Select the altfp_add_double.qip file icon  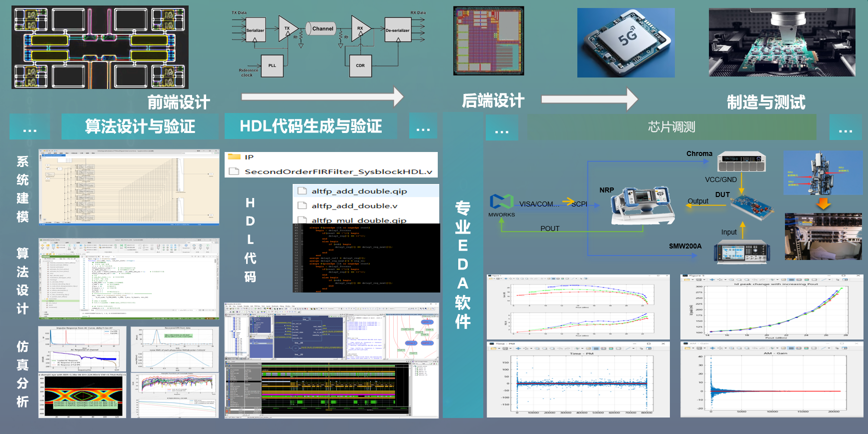302,191
